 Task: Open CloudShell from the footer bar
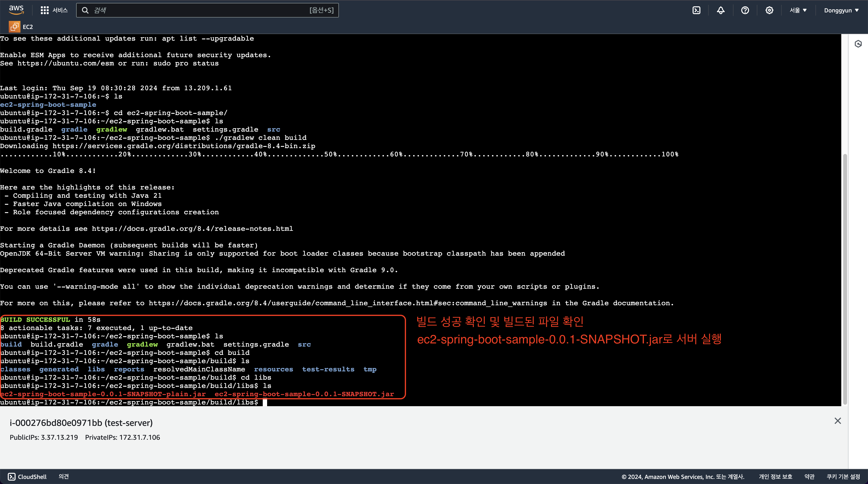27,476
